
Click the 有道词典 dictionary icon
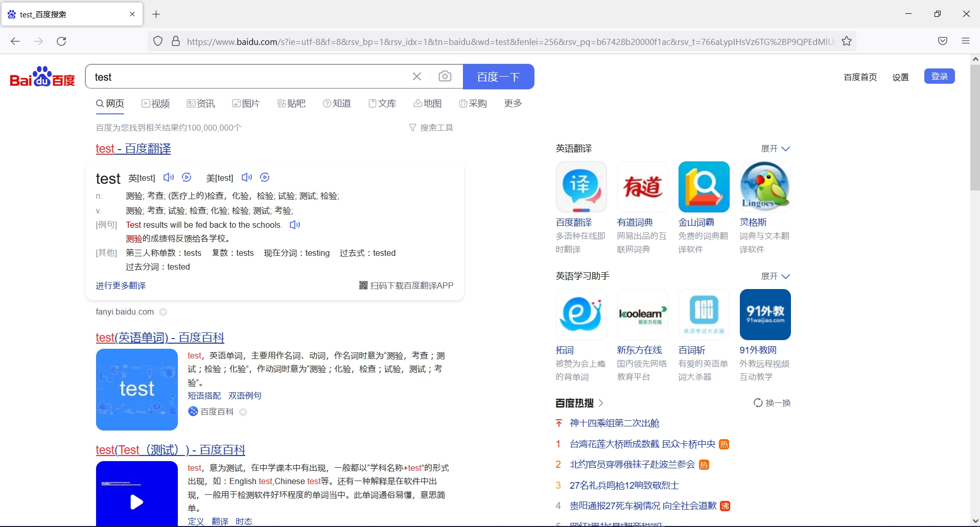coord(642,187)
